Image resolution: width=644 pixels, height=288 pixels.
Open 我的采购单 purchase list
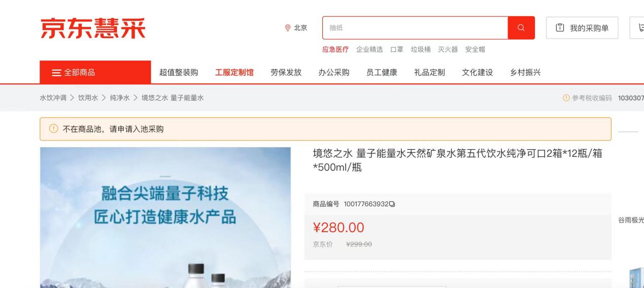(582, 27)
